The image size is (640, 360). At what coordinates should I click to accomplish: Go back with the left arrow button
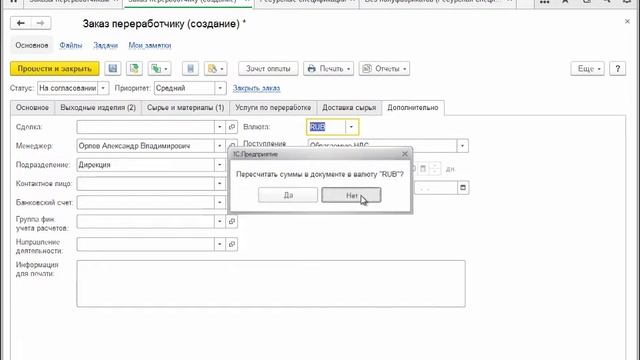point(20,23)
